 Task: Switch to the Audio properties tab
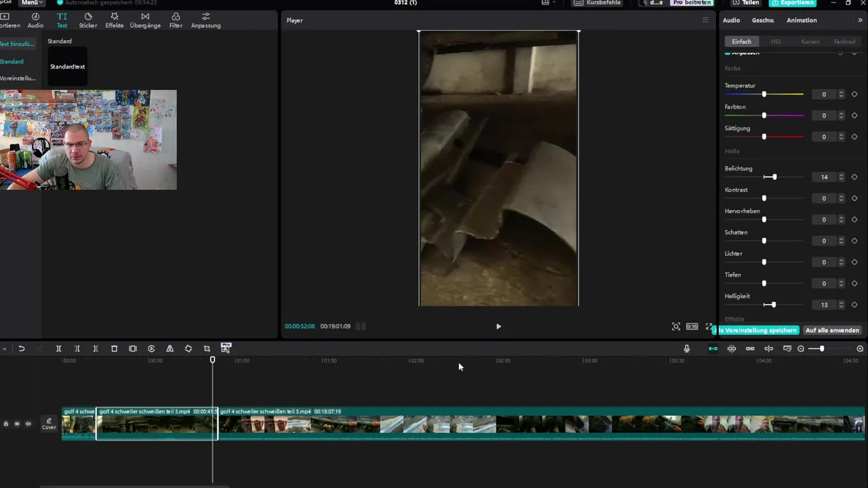click(732, 20)
